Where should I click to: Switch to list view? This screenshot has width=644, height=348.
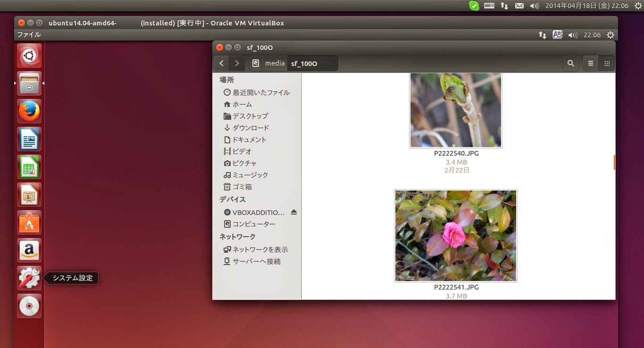click(x=590, y=63)
